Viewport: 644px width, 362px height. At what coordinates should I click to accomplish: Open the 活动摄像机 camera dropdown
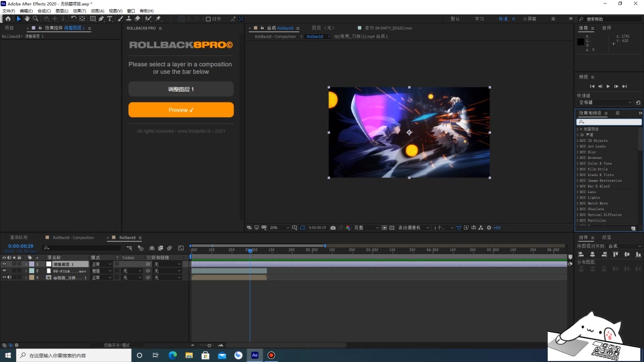414,227
